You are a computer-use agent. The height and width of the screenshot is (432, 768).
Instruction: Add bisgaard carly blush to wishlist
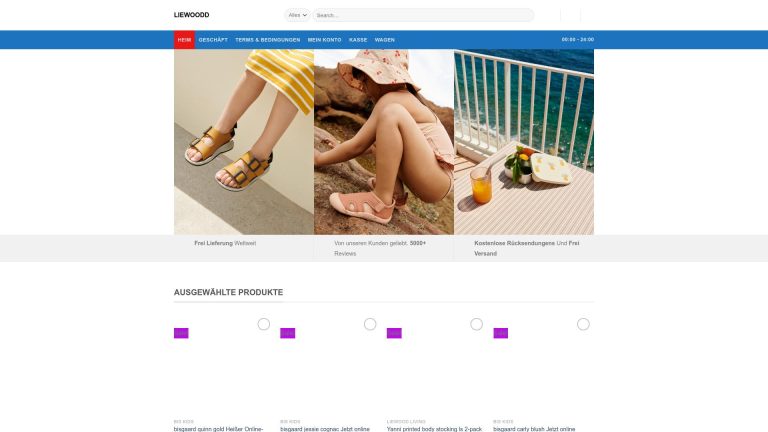583,324
